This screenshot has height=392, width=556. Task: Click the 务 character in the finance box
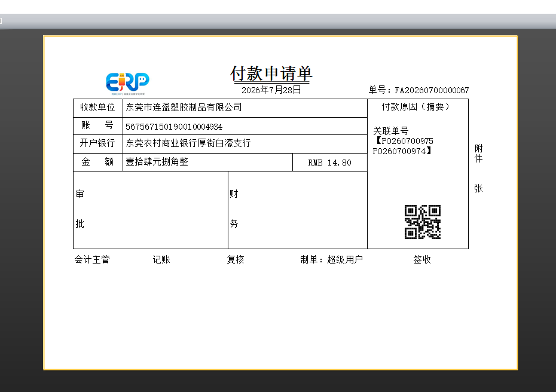point(234,223)
